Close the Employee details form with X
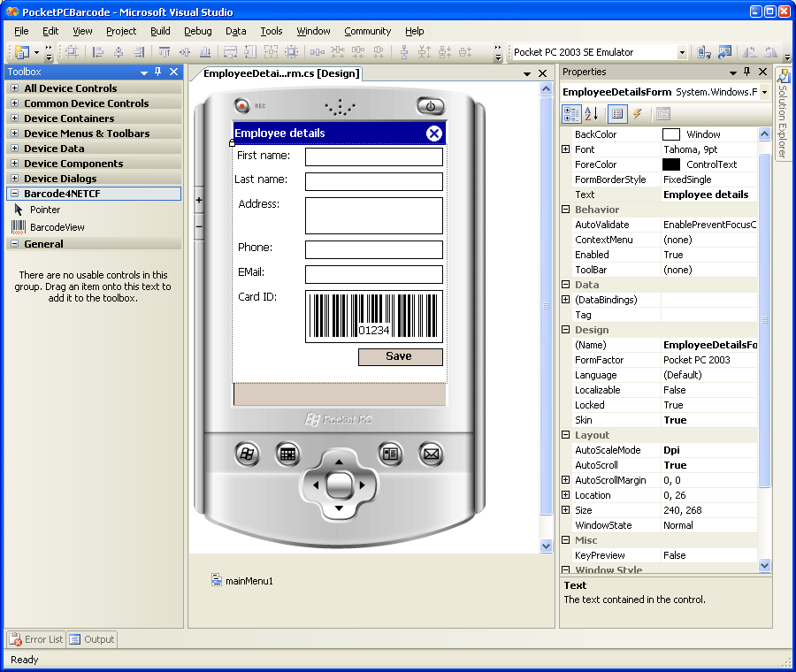Viewport: 796px width, 672px height. click(433, 134)
